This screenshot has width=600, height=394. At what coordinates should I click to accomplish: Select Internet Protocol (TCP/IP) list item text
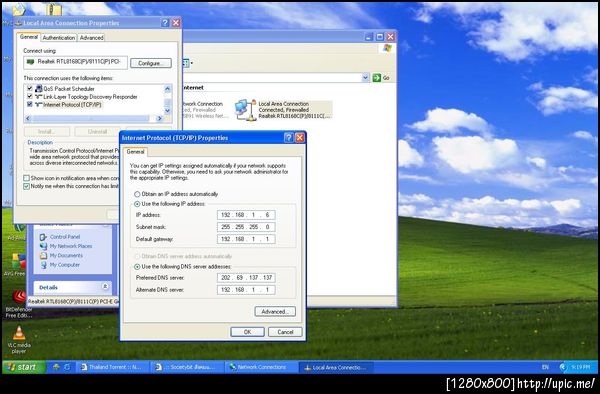click(x=72, y=104)
